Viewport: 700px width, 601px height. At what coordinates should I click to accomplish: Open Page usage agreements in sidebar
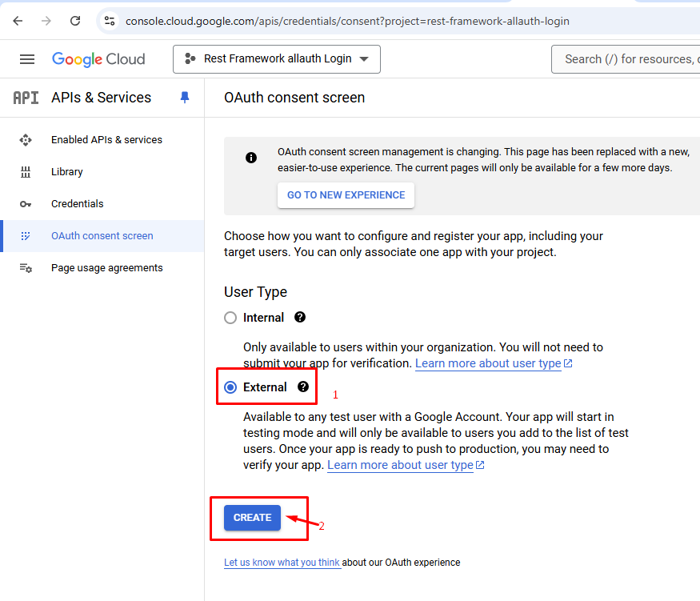tap(106, 268)
